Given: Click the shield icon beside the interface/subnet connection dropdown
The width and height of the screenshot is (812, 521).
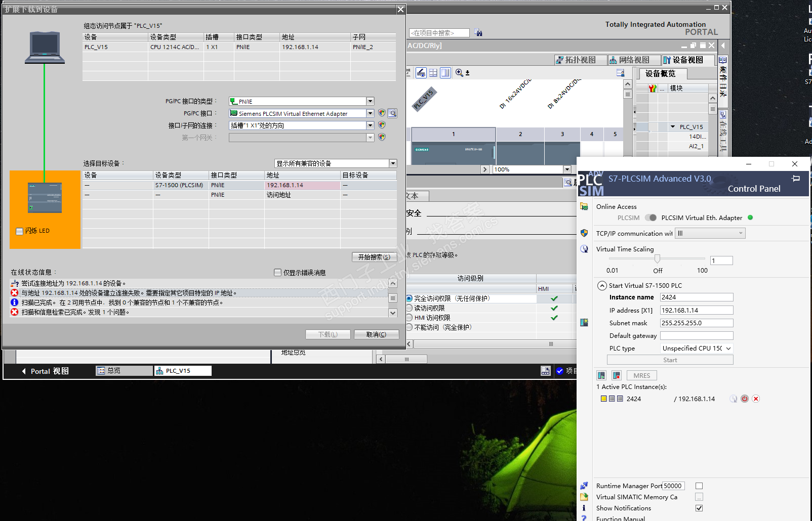Looking at the screenshot, I should (x=382, y=125).
